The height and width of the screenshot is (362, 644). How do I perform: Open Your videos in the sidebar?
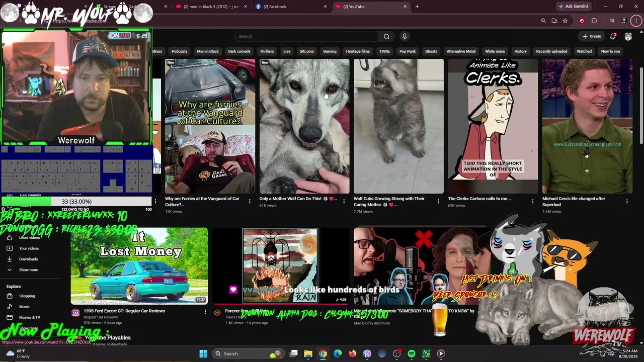pyautogui.click(x=29, y=248)
